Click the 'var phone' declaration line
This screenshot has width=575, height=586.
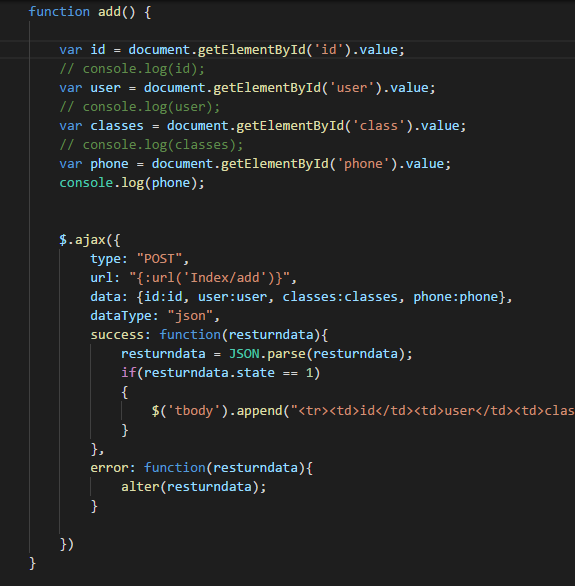click(x=255, y=164)
